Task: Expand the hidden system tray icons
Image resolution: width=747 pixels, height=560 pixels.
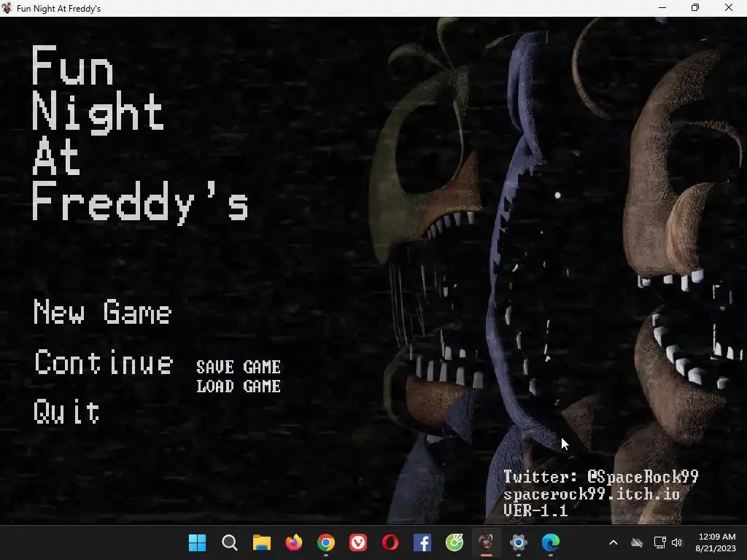Action: [x=614, y=542]
